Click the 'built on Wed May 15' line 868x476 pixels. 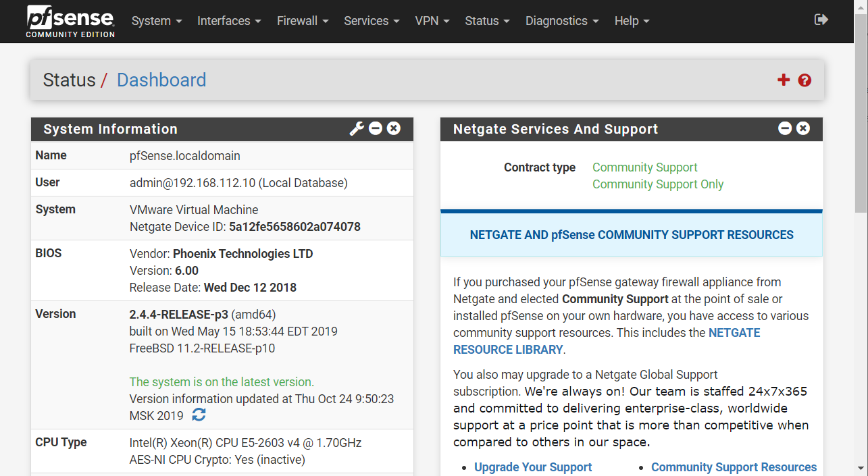pyautogui.click(x=234, y=332)
